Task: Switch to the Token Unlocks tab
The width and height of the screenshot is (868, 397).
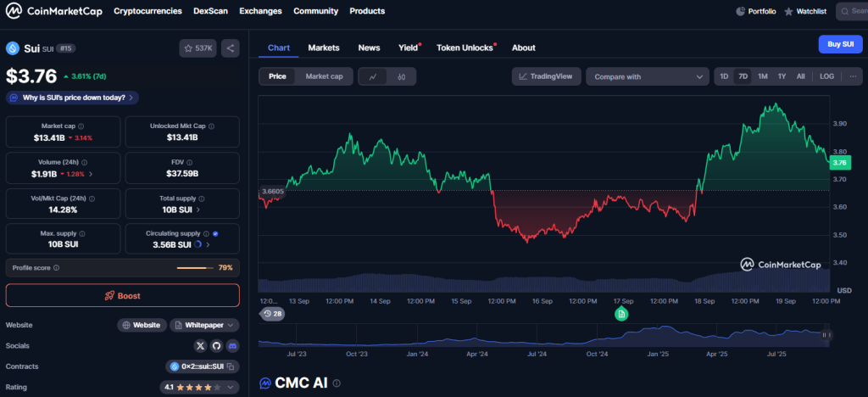Action: (x=465, y=48)
